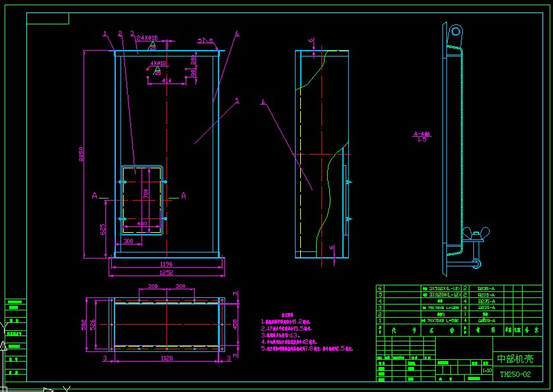Select the 1120 dimension in plan view
Viewport: 553px width, 392px height.
click(166, 358)
